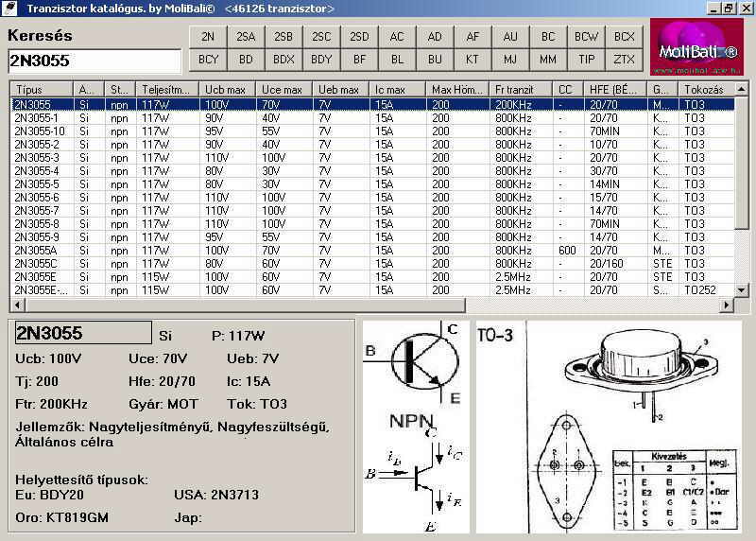Click the TO-3 package drawing
This screenshot has height=541, width=756.
click(x=609, y=428)
